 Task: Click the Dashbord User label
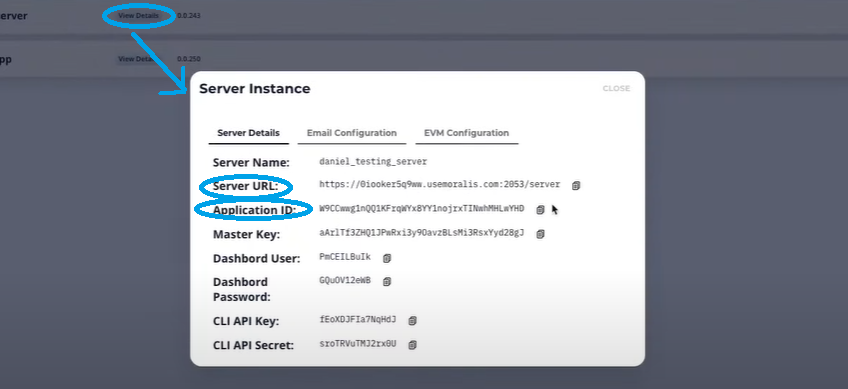coord(256,259)
